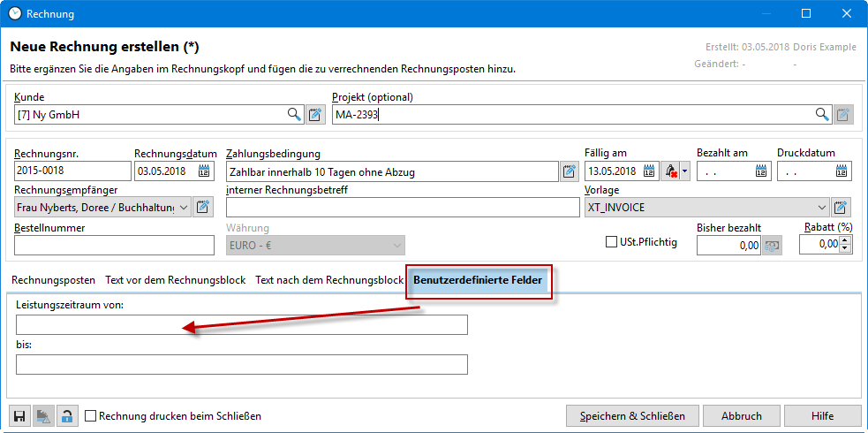Click the save disk icon at bottom left

click(19, 416)
